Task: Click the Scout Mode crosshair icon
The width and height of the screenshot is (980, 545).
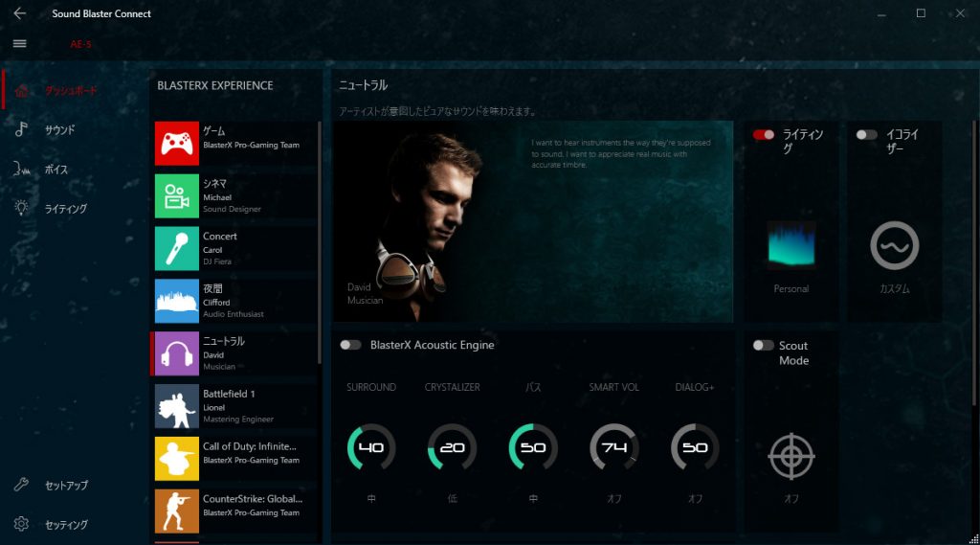Action: point(791,456)
